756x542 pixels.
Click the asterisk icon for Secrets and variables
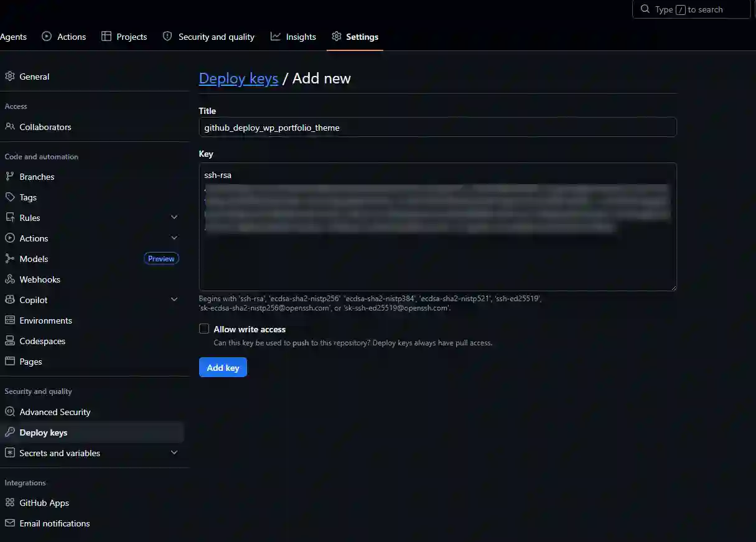(x=9, y=453)
